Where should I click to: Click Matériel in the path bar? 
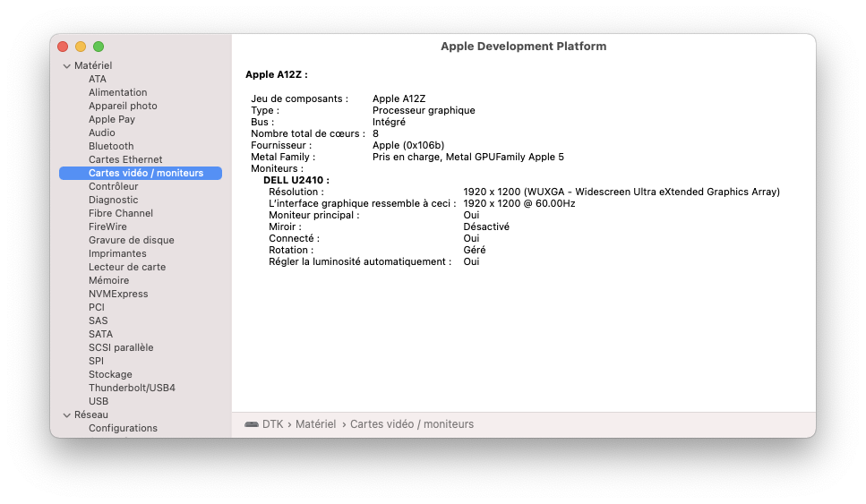315,424
